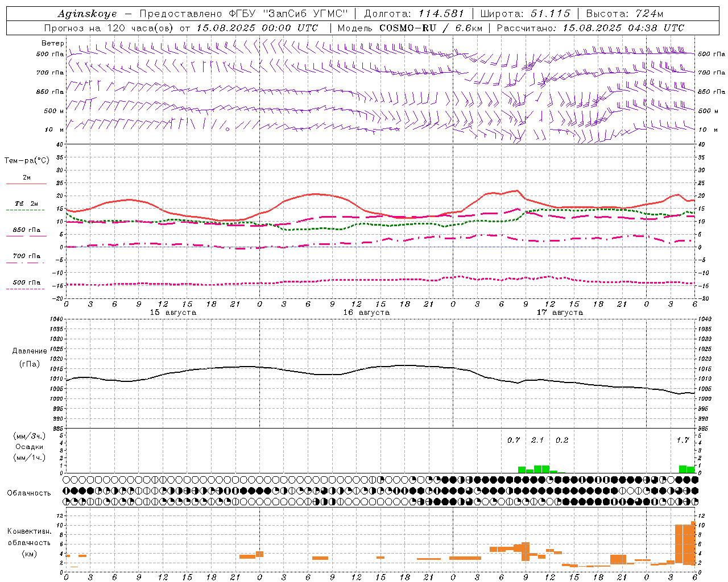Click the Тем-ра(°C) temperature axis label
The image size is (728, 582).
click(x=27, y=161)
